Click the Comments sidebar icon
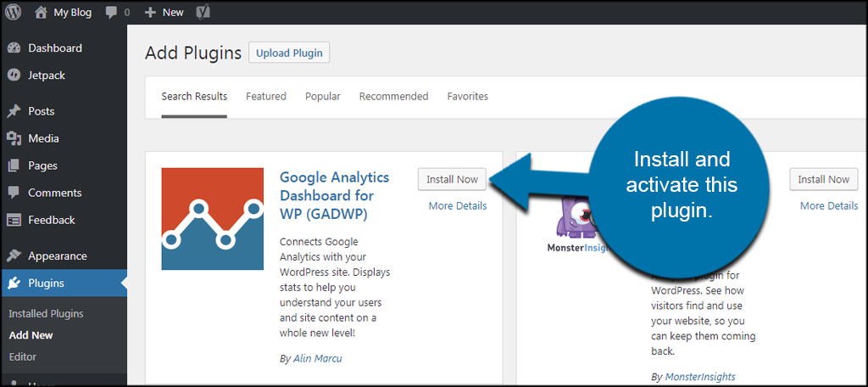The height and width of the screenshot is (387, 868). pyautogui.click(x=14, y=193)
